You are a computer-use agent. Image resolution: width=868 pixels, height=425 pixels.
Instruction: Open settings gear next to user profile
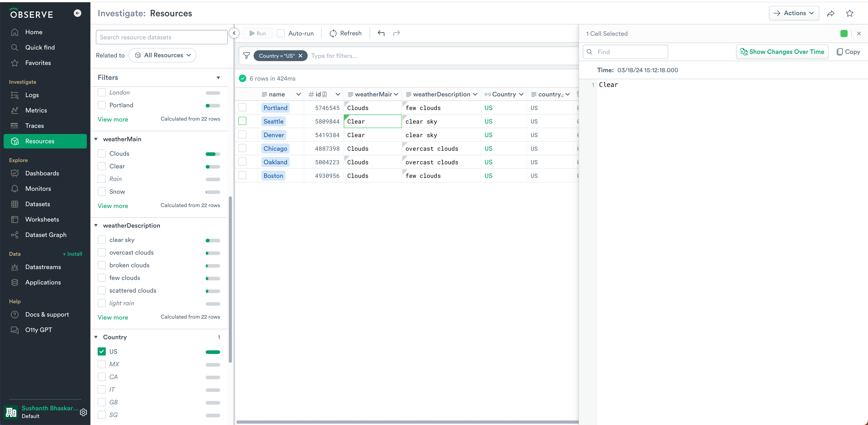[84, 412]
